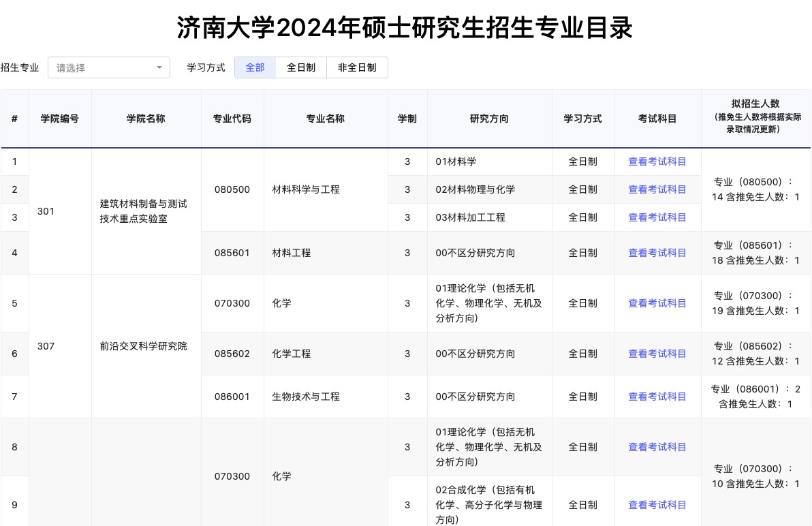Click the 建筑材料制备与测试技术重点实验室 cell

pyautogui.click(x=144, y=211)
